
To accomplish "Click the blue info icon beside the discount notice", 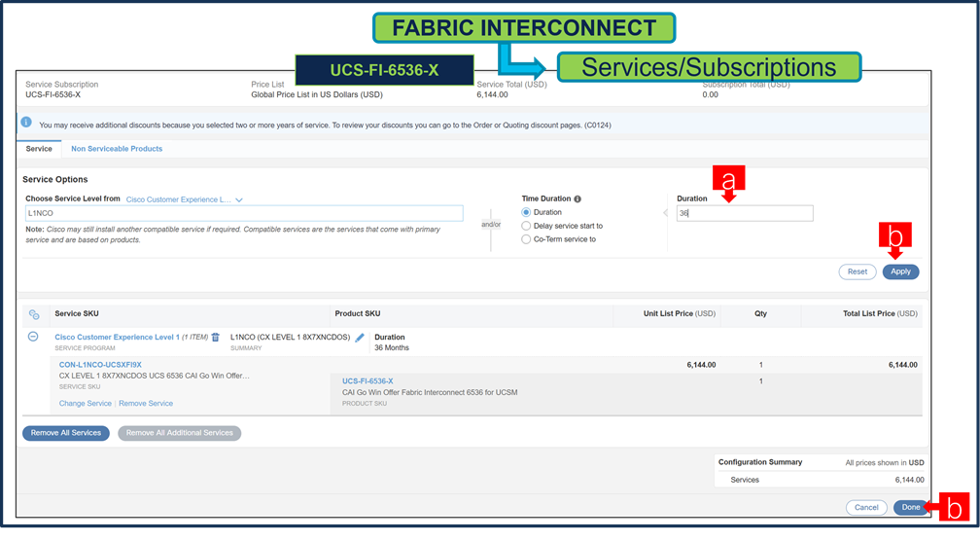I will click(x=26, y=122).
